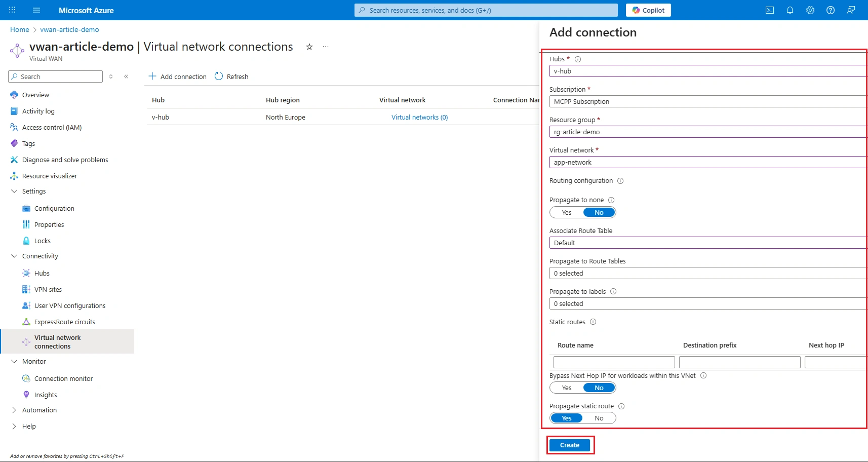Click the Propagate static route info icon

click(x=621, y=406)
